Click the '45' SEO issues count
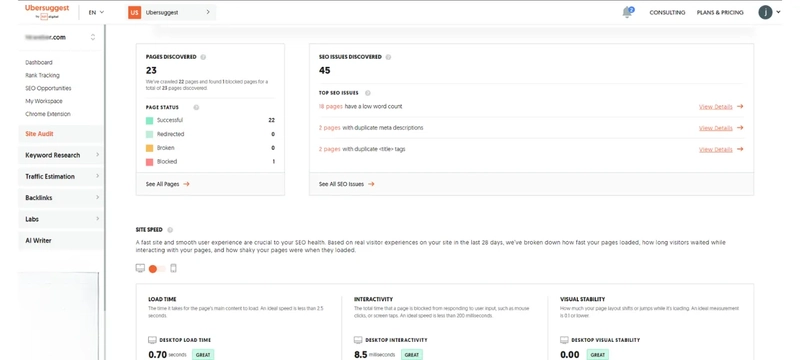This screenshot has width=800, height=360. click(x=324, y=70)
